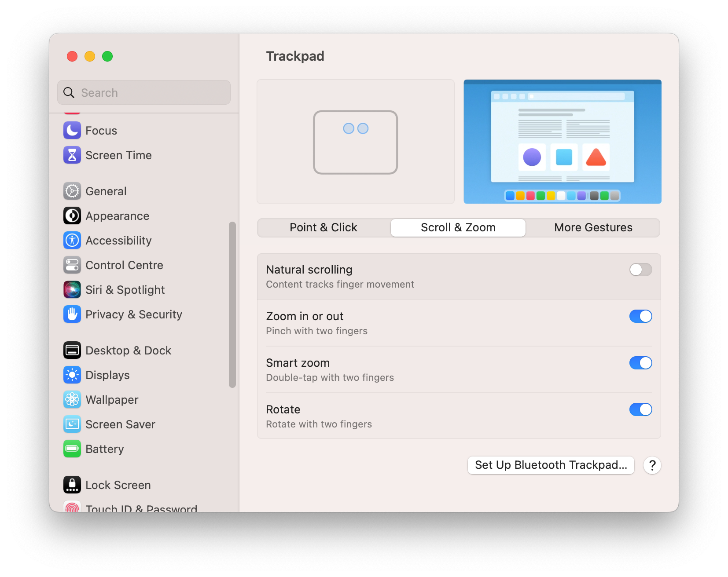Select the Control Centre switches icon

click(72, 265)
